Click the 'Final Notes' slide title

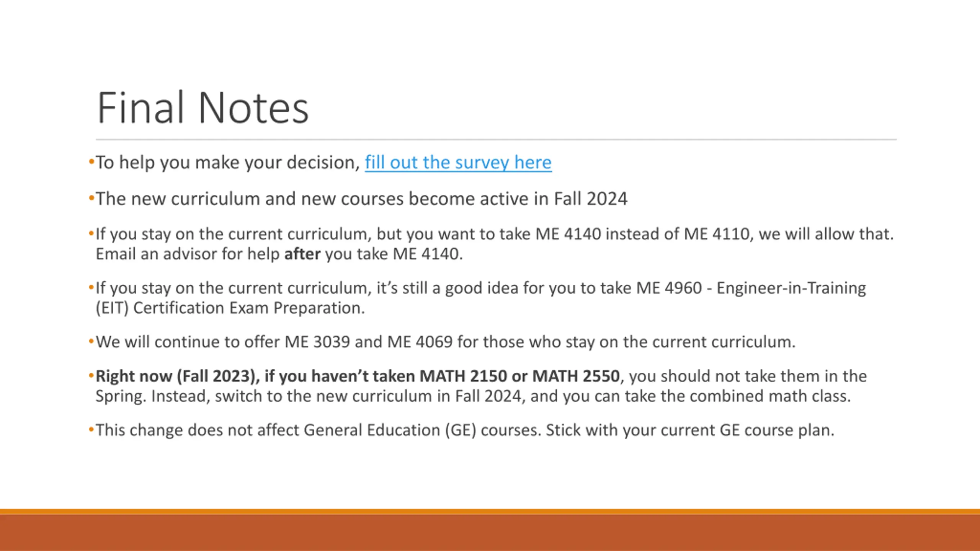coord(203,108)
